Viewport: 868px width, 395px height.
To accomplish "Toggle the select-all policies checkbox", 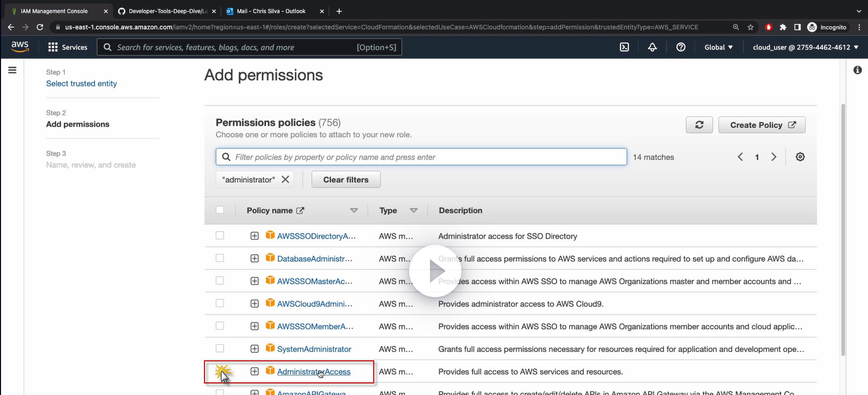I will click(220, 210).
